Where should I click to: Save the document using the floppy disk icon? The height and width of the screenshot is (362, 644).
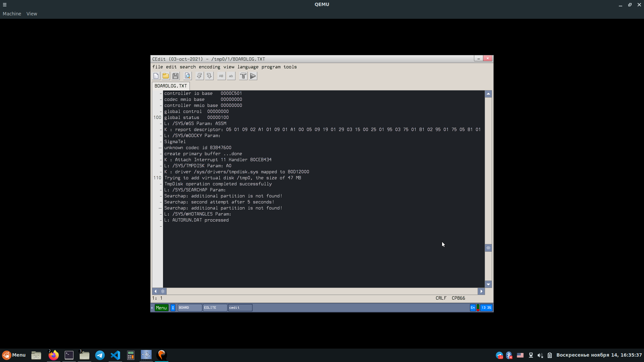click(175, 76)
